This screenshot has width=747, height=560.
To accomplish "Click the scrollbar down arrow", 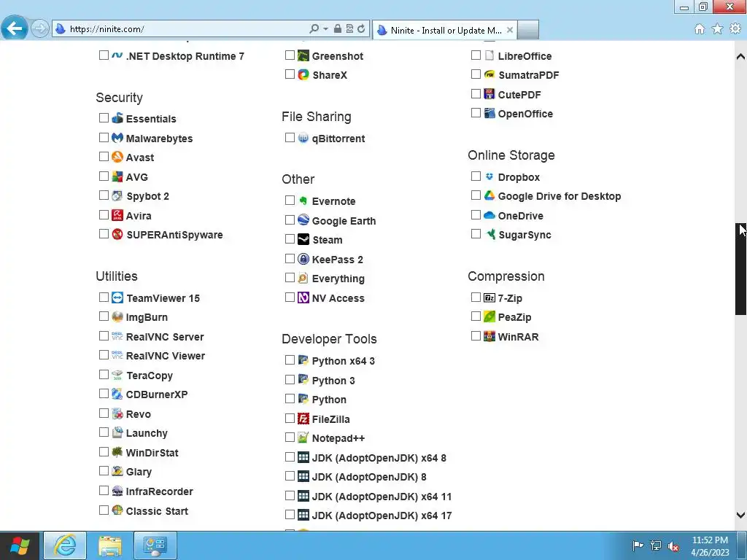I will coord(740,515).
